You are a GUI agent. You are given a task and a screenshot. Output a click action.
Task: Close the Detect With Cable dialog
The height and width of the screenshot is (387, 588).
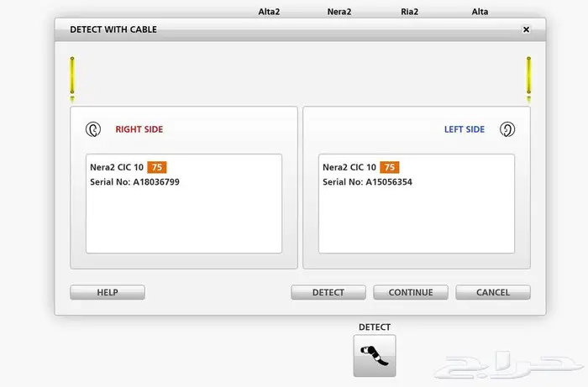[x=526, y=29]
